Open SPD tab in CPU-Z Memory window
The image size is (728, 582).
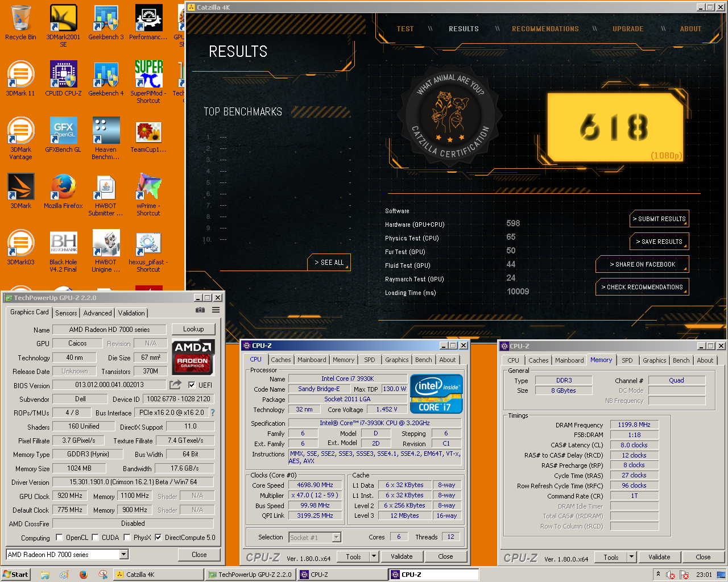627,360
